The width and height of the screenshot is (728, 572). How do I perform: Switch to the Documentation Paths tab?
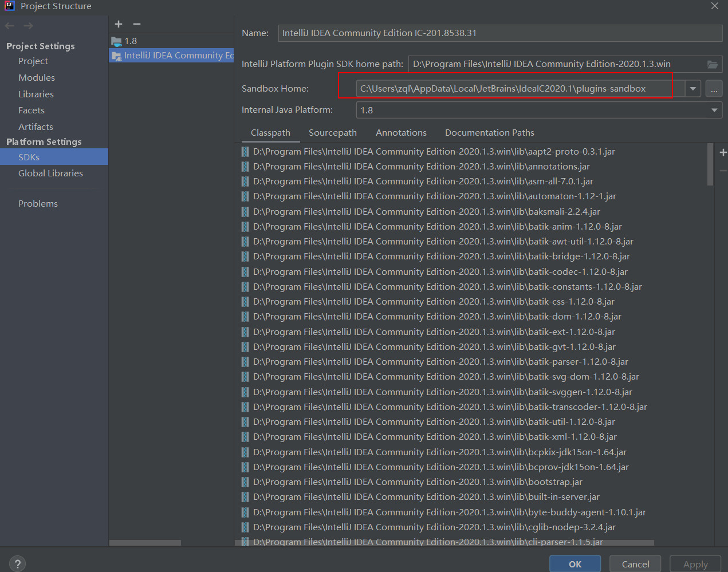coord(490,133)
